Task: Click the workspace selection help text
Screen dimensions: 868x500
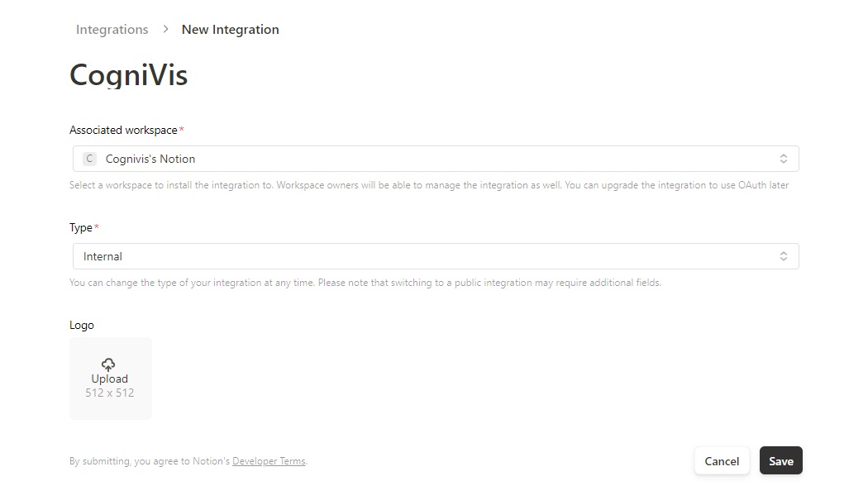Action: pyautogui.click(x=428, y=185)
